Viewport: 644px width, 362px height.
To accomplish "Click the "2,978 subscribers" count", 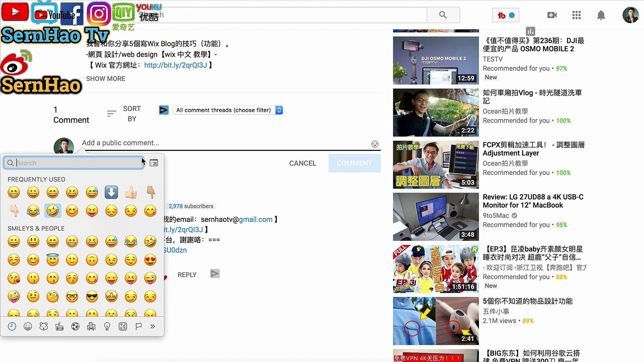I will pos(191,206).
